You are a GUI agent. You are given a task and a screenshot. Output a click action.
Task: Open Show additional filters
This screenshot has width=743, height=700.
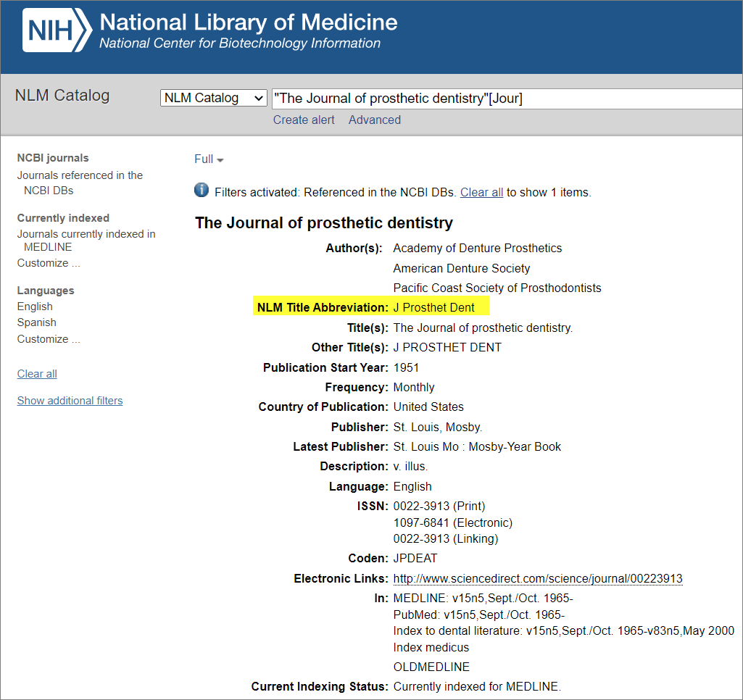(x=70, y=401)
